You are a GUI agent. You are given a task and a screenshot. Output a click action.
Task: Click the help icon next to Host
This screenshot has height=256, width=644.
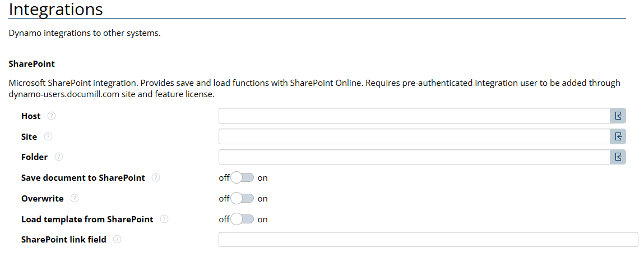click(x=52, y=116)
